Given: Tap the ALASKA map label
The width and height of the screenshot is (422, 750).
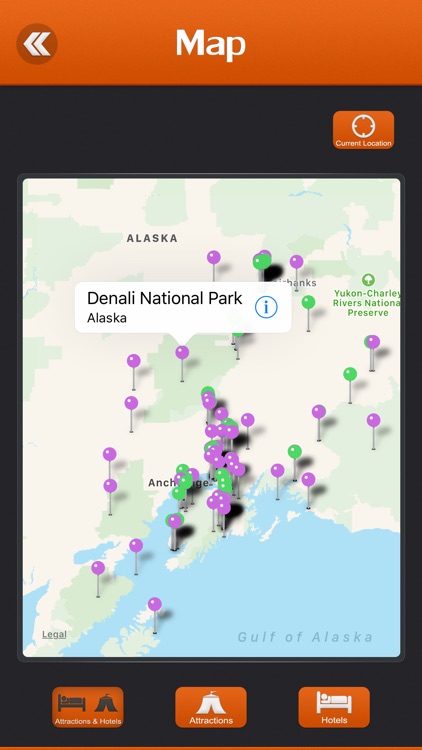Looking at the screenshot, I should [152, 238].
